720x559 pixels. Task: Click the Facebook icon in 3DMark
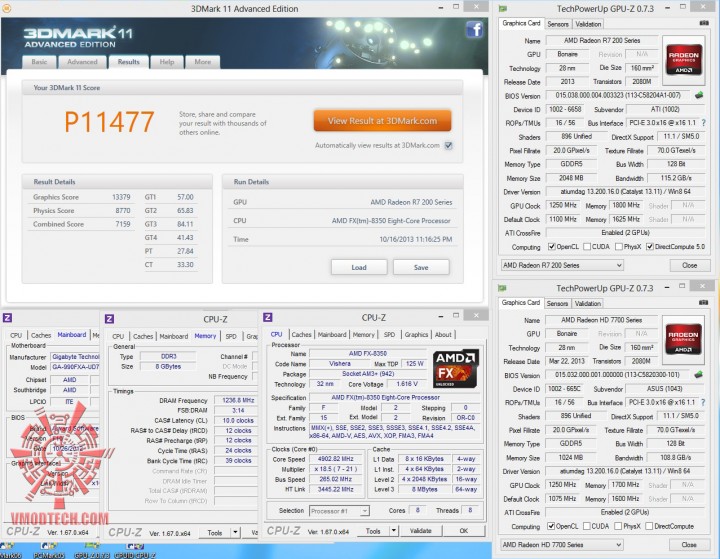tap(475, 30)
